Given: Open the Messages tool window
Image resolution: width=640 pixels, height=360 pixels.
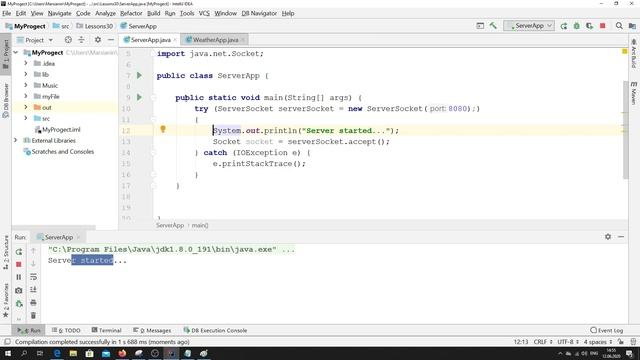Looking at the screenshot, I should pyautogui.click(x=152, y=330).
